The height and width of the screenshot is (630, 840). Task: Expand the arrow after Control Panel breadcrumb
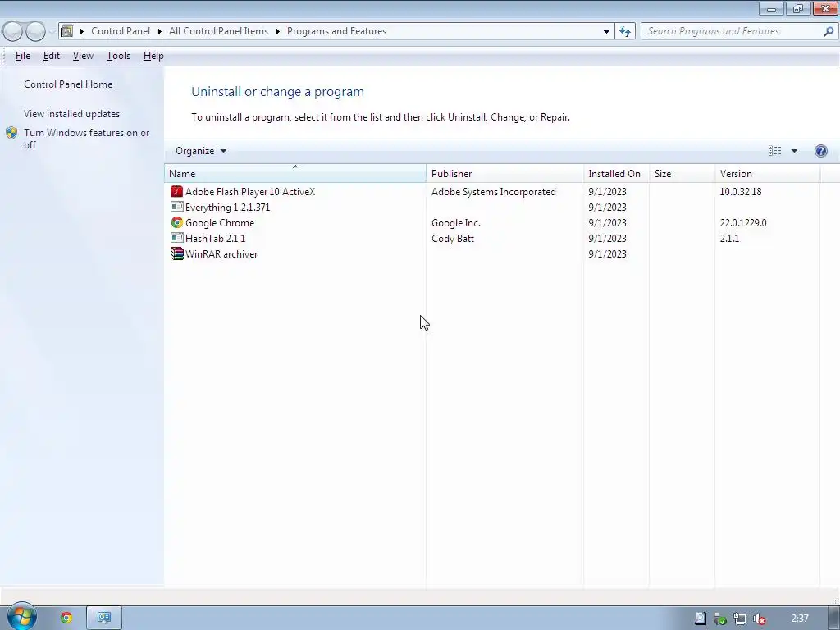[160, 31]
